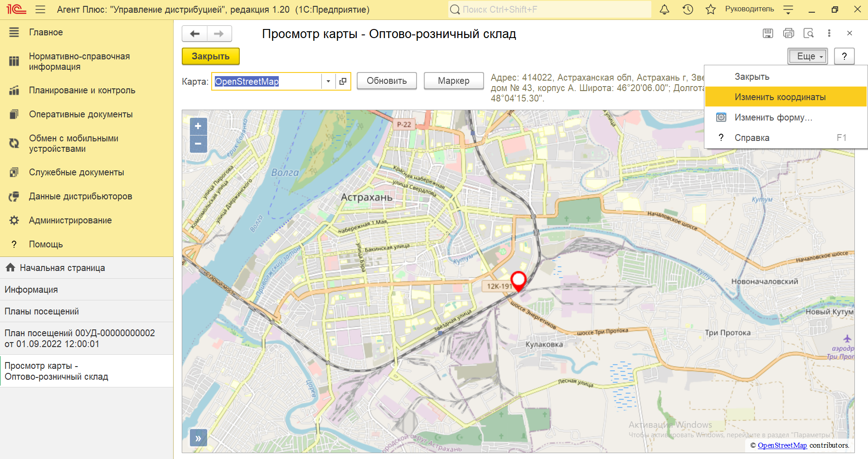Close the map view tab
The width and height of the screenshot is (868, 459).
click(850, 33)
